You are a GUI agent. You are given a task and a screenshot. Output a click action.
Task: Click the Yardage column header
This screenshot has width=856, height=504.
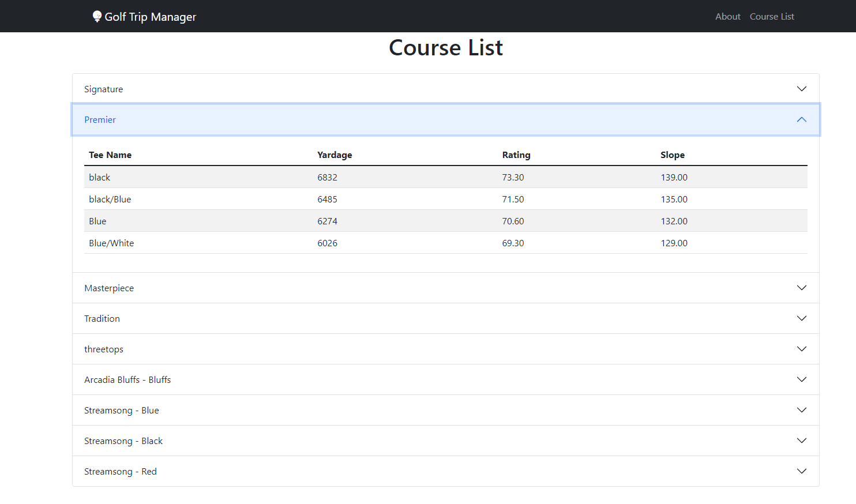pyautogui.click(x=335, y=155)
